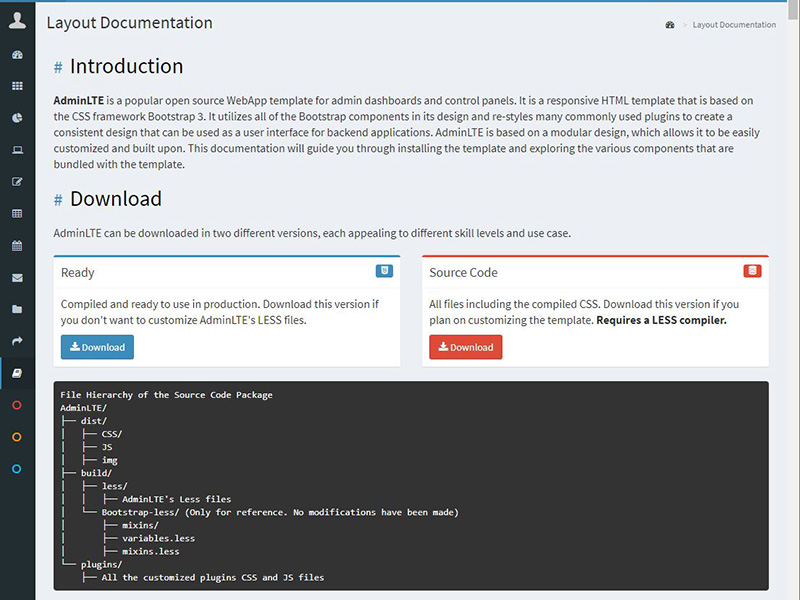Open the tables icon in the sidebar
This screenshot has height=600, width=800.
[17, 214]
